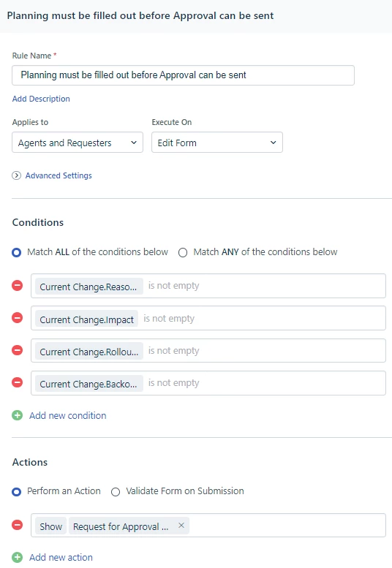The image size is (392, 568).
Task: Click the green plus icon for new action
Action: click(17, 557)
